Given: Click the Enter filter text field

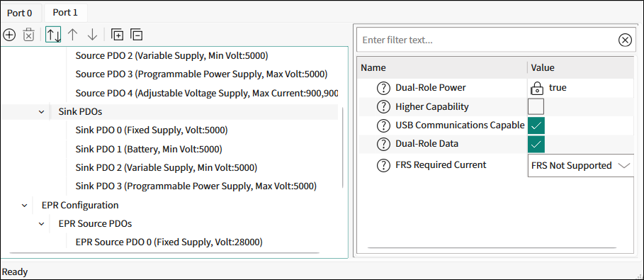Looking at the screenshot, I should click(489, 40).
